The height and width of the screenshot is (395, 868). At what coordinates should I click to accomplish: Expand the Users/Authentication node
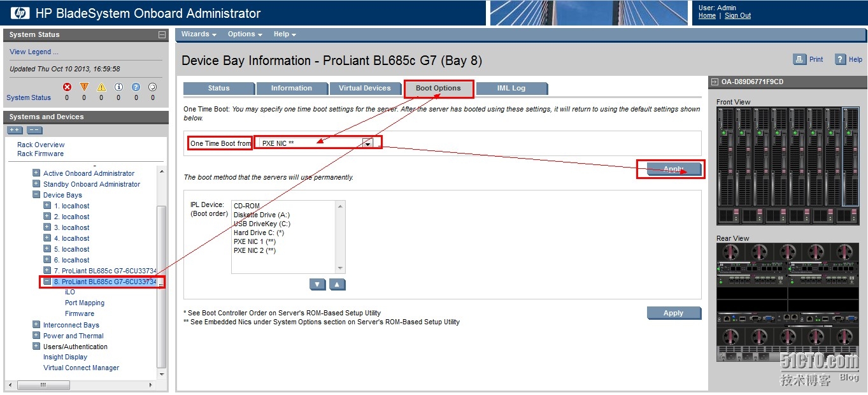pyautogui.click(x=36, y=346)
